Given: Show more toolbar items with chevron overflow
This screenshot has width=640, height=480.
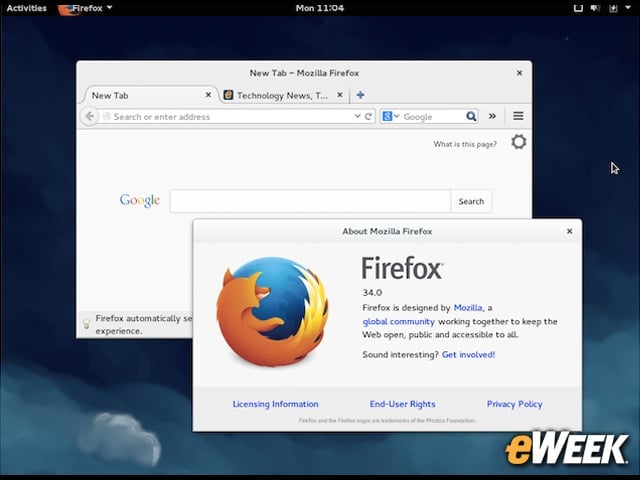Looking at the screenshot, I should [492, 116].
